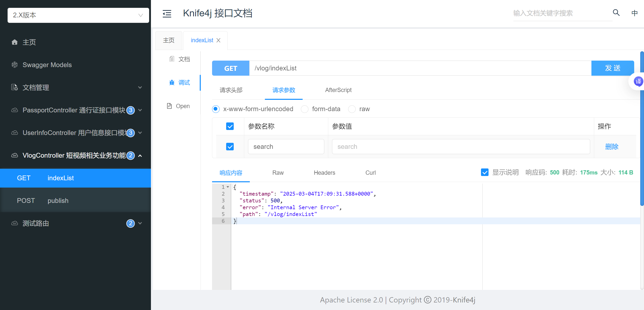The width and height of the screenshot is (644, 310).
Task: Open the home icon in sidebar
Action: coord(15,42)
